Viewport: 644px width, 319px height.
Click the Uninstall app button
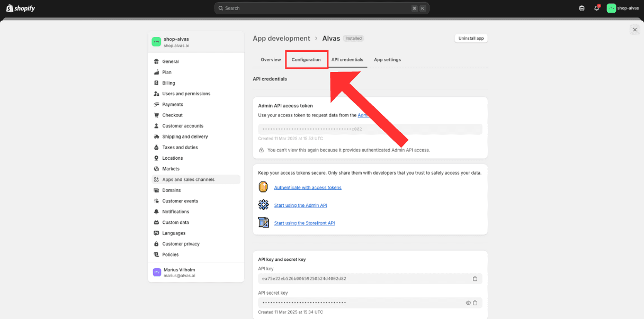(471, 38)
